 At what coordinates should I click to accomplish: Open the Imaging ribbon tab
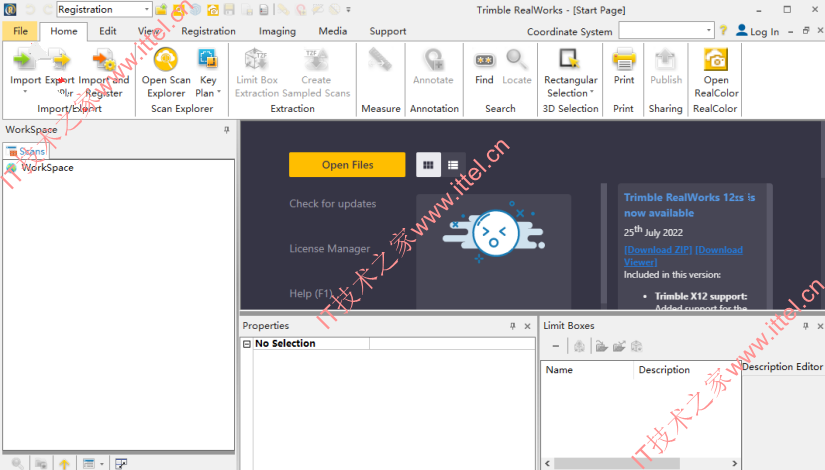(x=277, y=31)
